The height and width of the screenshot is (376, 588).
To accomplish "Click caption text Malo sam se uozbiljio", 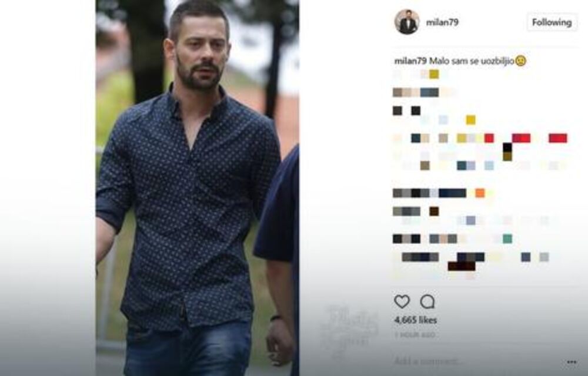I will tap(472, 61).
